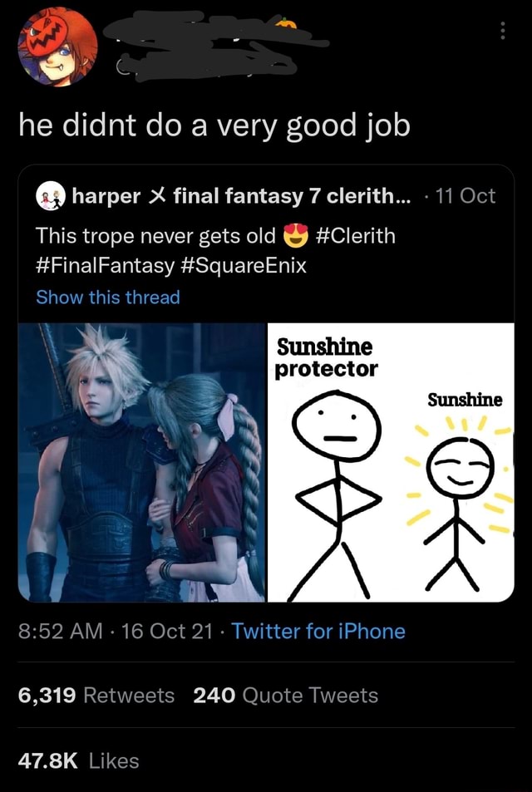This screenshot has width=532, height=792.
Task: Open the Show this thread link
Action: [108, 297]
